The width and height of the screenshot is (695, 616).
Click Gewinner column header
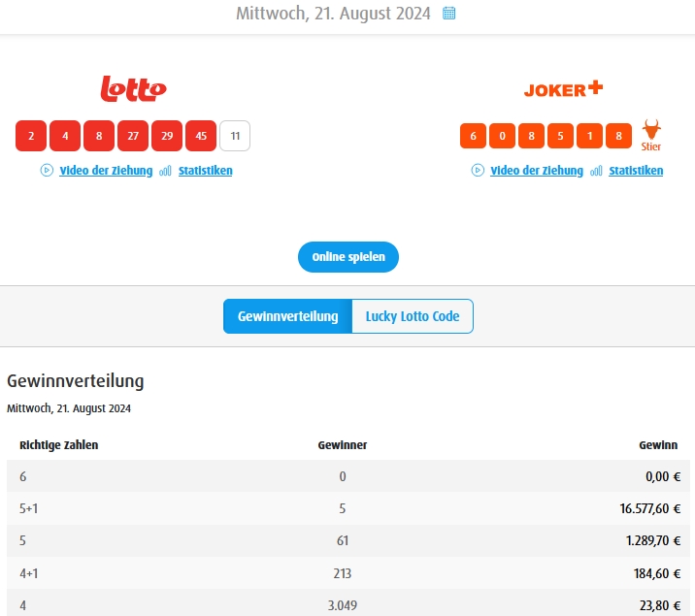343,445
